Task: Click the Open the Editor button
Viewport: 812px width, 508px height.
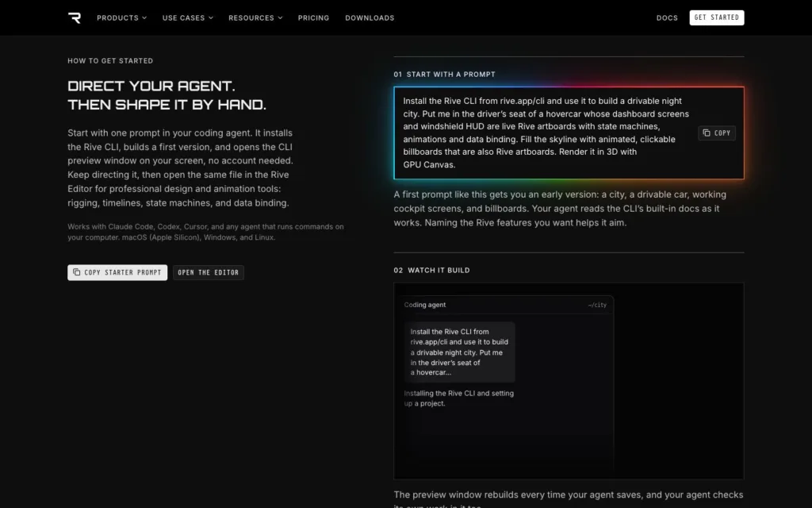Action: pos(209,273)
